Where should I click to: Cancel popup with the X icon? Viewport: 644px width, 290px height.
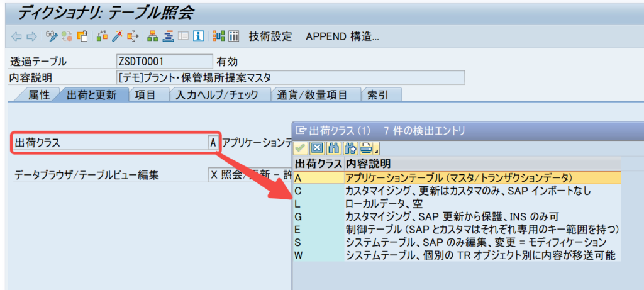[317, 148]
